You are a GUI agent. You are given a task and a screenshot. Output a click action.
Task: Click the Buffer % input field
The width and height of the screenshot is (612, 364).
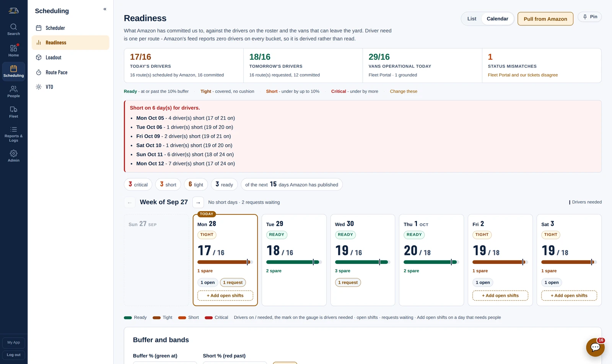point(165,362)
